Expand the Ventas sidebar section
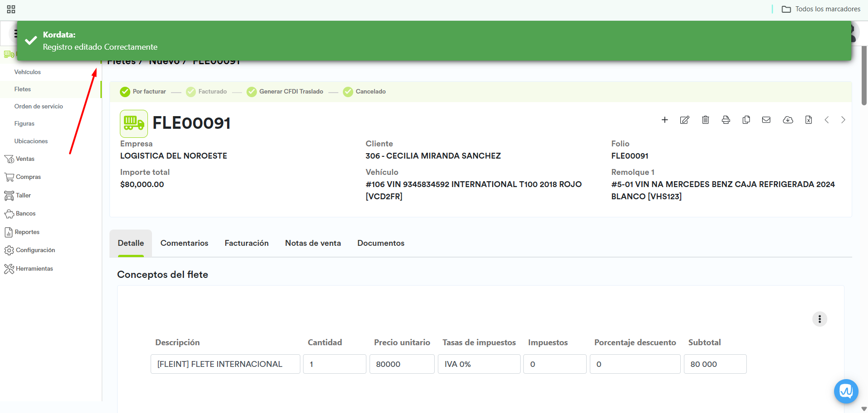 pos(25,159)
